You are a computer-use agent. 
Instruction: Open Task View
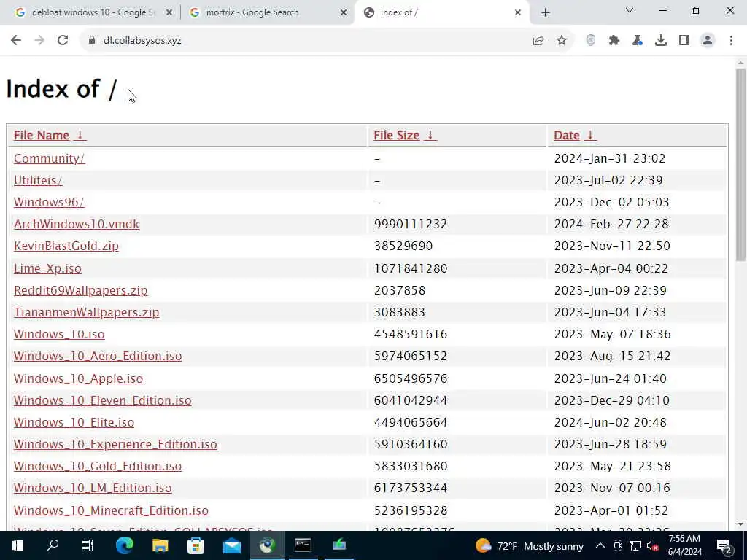coord(88,545)
